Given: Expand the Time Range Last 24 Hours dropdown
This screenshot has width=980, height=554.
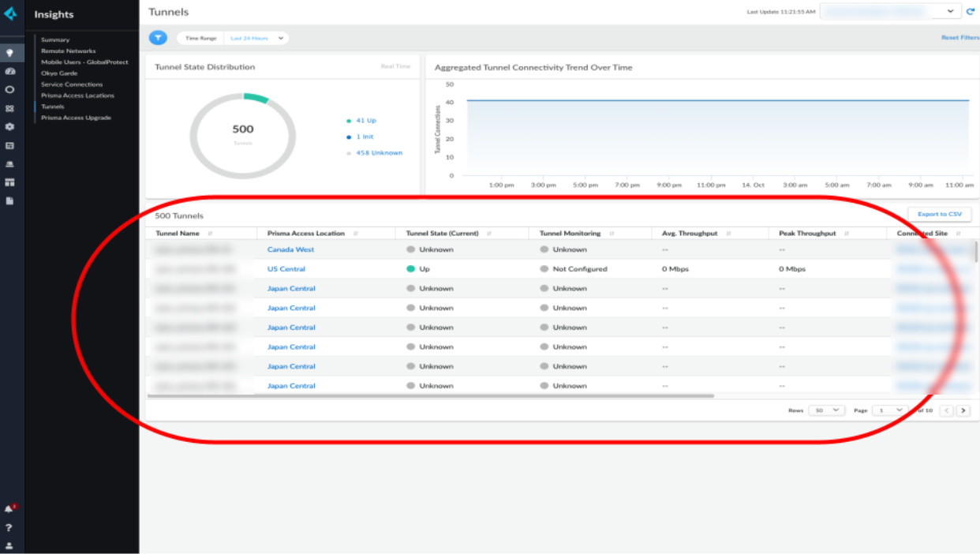Looking at the screenshot, I should (257, 38).
